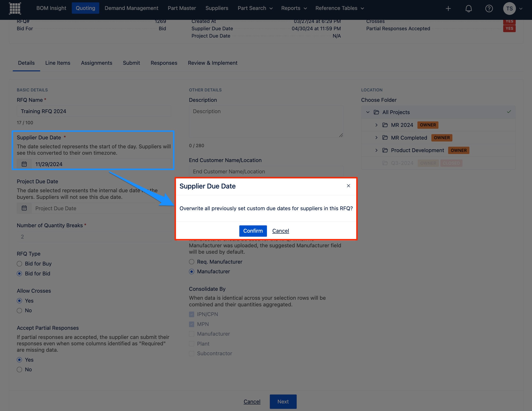Click the Next button at bottom

(x=283, y=402)
